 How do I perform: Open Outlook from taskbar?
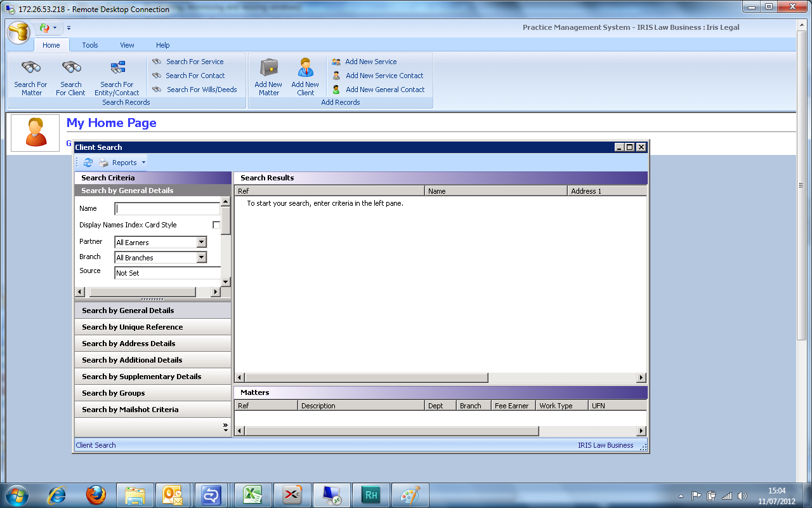click(173, 495)
